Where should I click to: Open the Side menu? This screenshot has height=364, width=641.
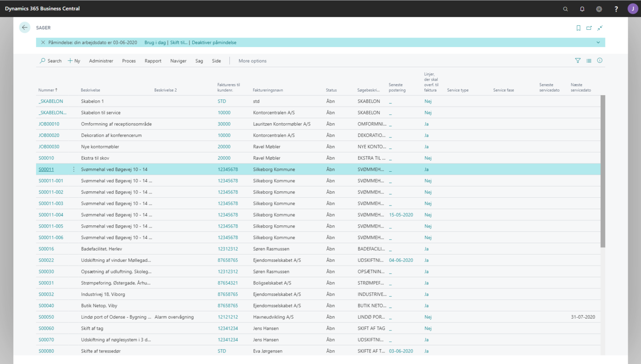(x=216, y=61)
